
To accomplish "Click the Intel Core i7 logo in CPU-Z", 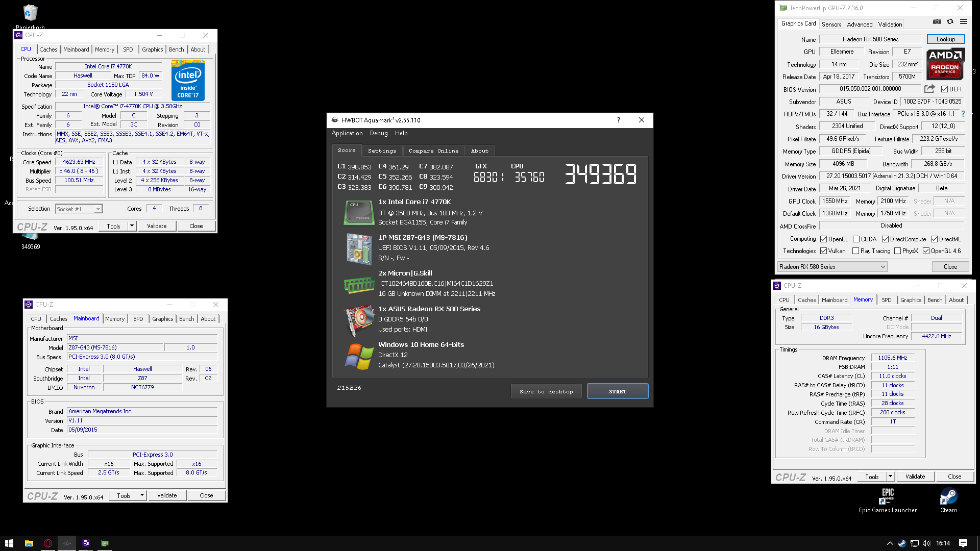I will tap(188, 81).
